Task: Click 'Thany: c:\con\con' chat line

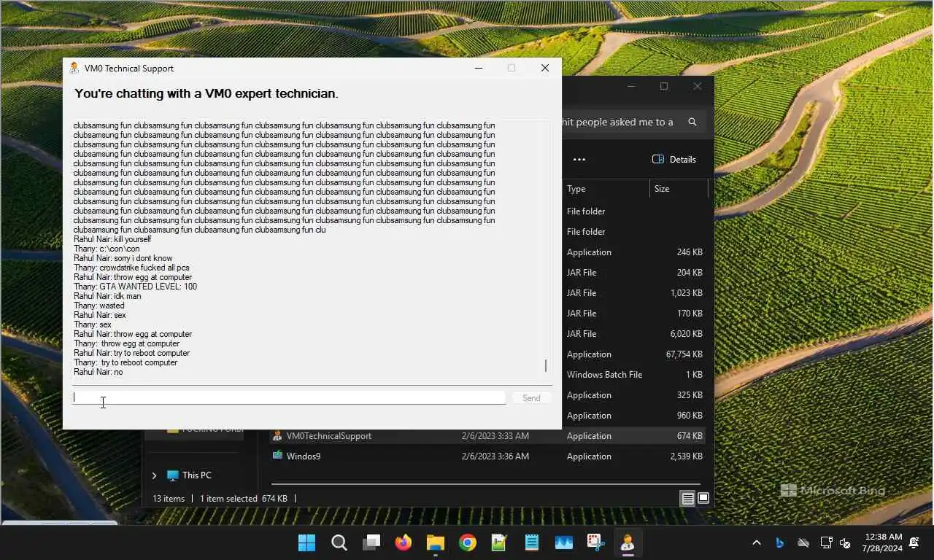Action: 107,249
